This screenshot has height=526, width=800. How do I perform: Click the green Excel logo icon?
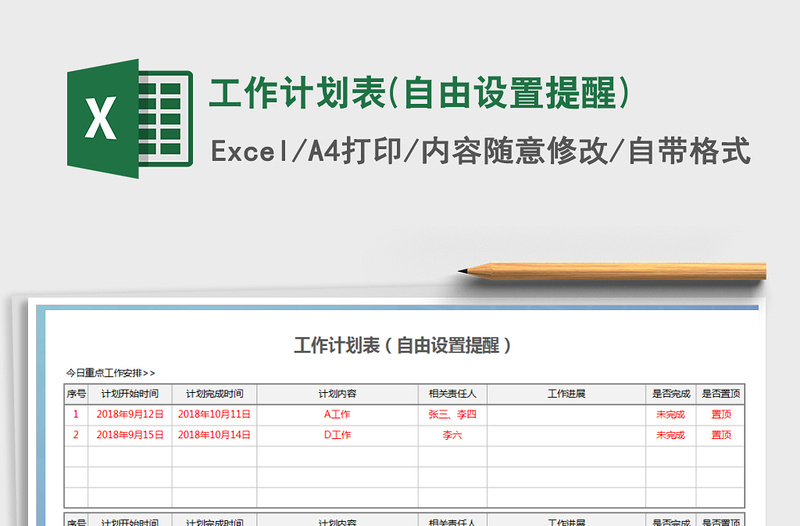coord(130,118)
